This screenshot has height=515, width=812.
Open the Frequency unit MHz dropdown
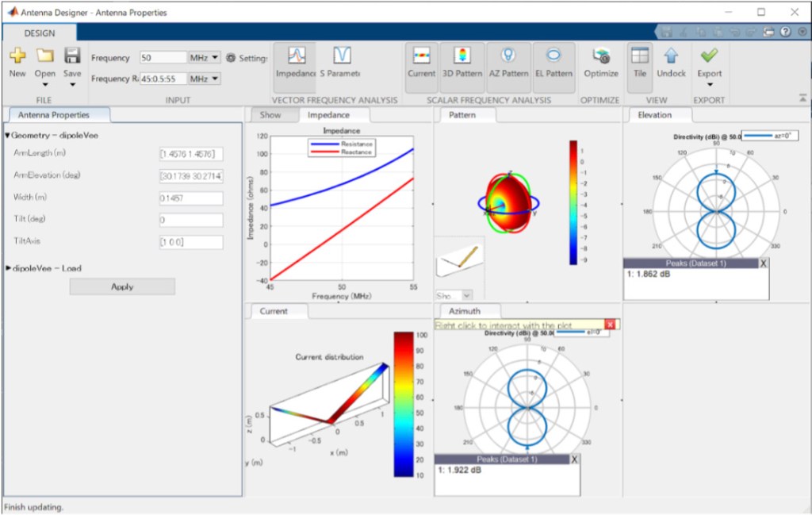[204, 58]
